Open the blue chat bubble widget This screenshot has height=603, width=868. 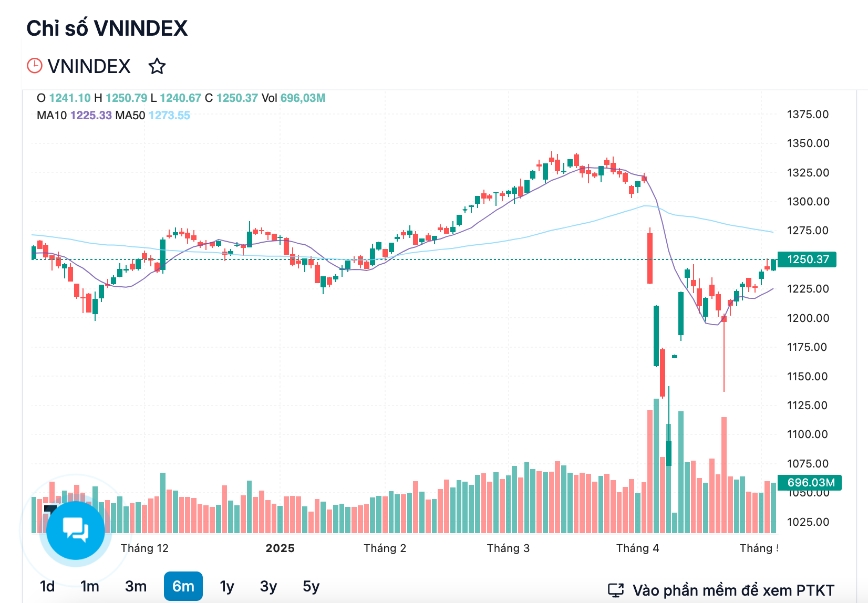tap(76, 530)
